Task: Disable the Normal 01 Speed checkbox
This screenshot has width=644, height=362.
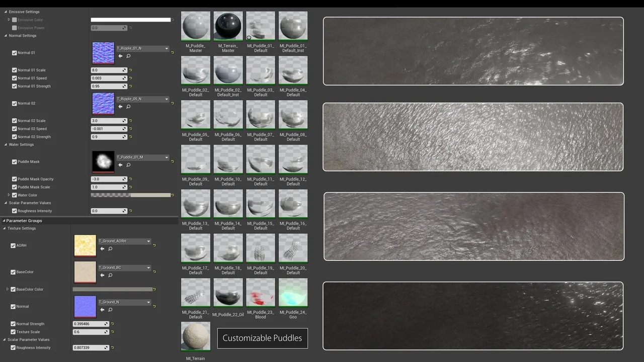Action: pos(14,78)
